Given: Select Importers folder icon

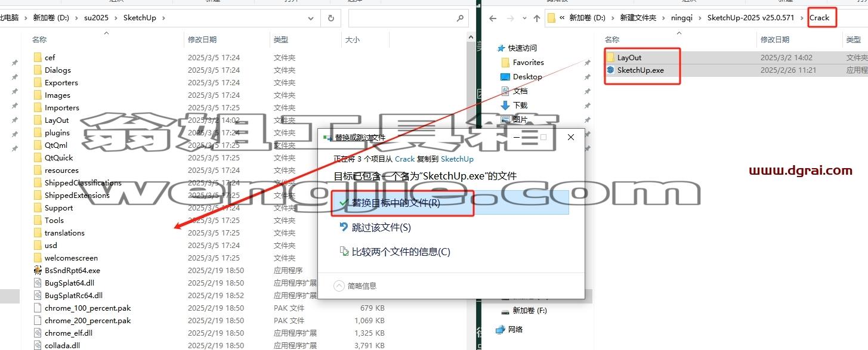Looking at the screenshot, I should point(38,107).
